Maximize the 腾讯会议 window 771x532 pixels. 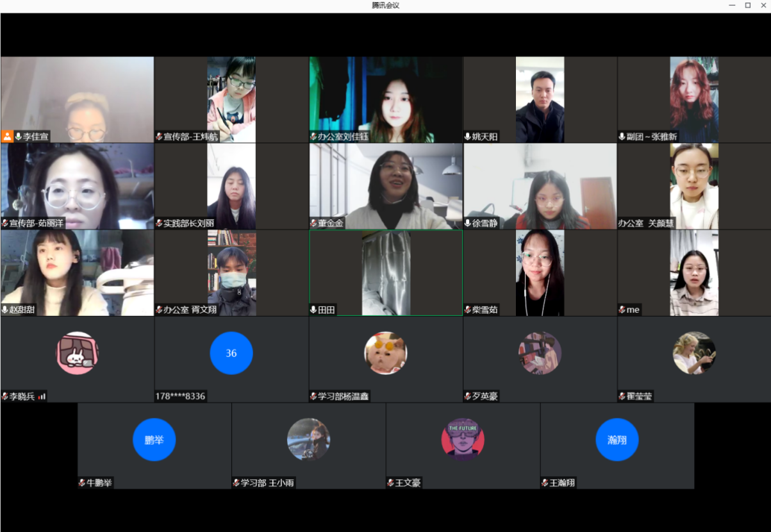click(x=747, y=5)
